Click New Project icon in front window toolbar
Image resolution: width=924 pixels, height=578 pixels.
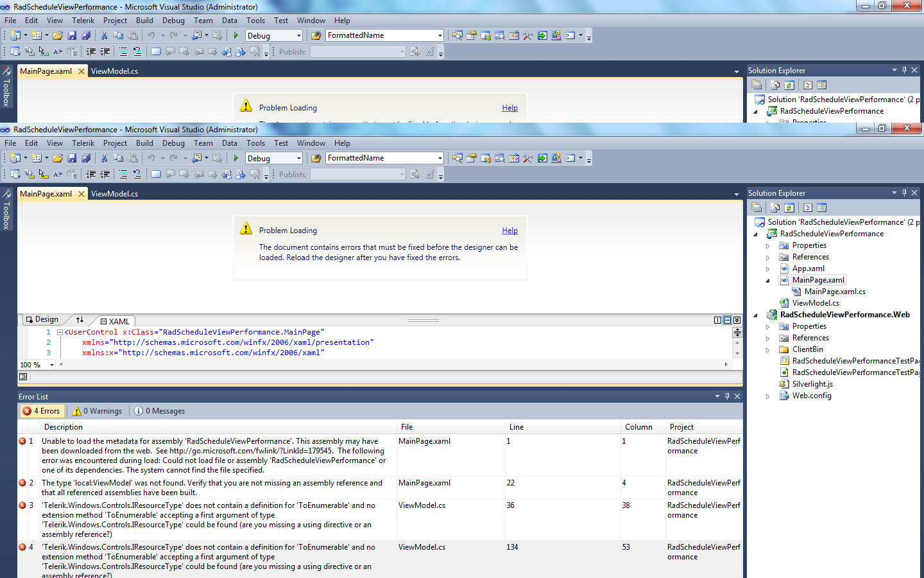point(15,158)
